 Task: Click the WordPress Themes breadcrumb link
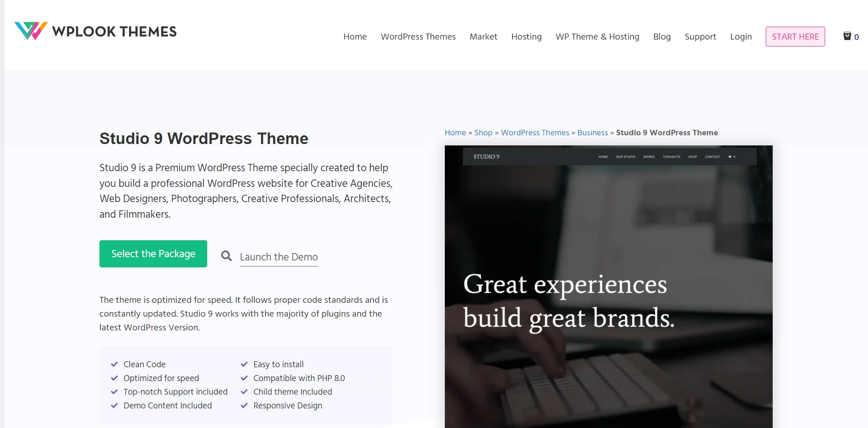[x=535, y=133]
